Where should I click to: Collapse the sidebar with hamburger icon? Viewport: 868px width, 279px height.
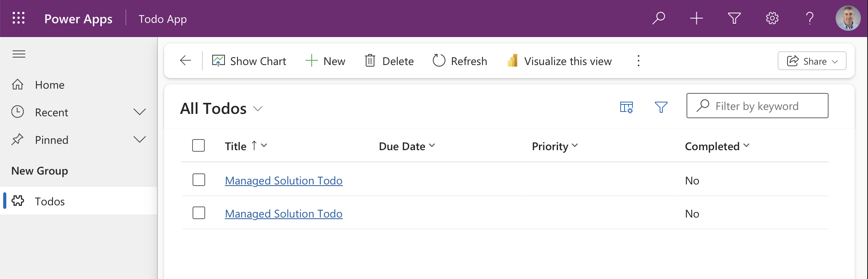click(x=19, y=54)
